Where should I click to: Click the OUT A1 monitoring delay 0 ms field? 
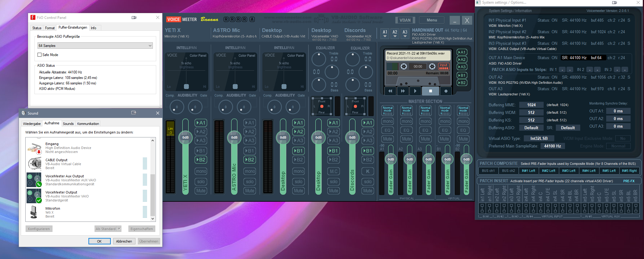[x=618, y=111]
